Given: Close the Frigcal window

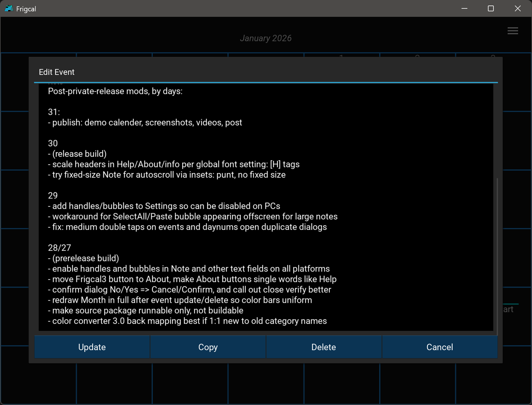Looking at the screenshot, I should 518,9.
